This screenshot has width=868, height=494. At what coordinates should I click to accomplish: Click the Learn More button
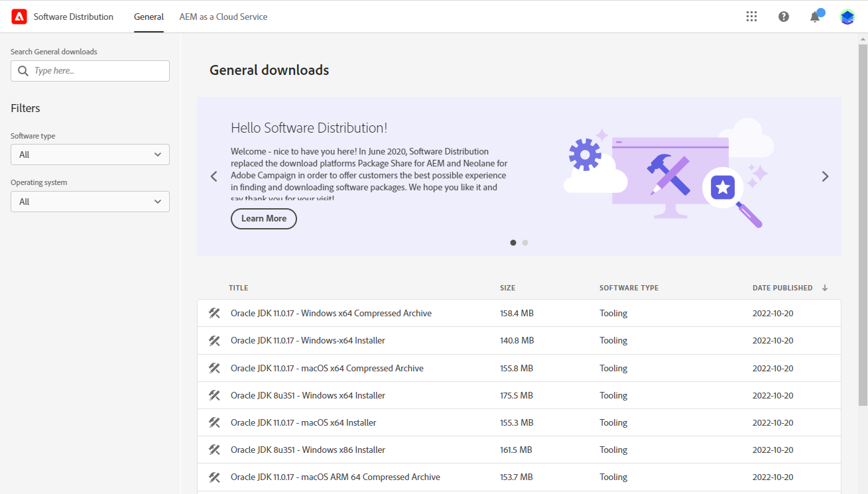264,218
